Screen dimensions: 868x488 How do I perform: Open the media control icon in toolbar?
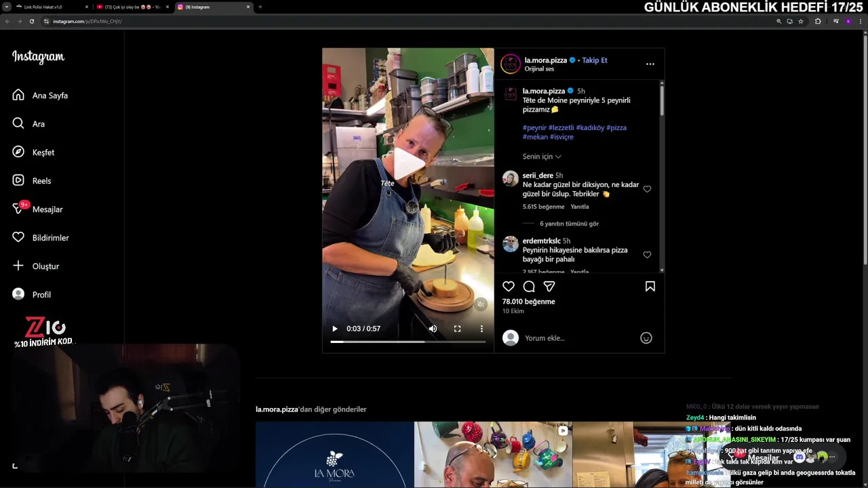point(836,21)
